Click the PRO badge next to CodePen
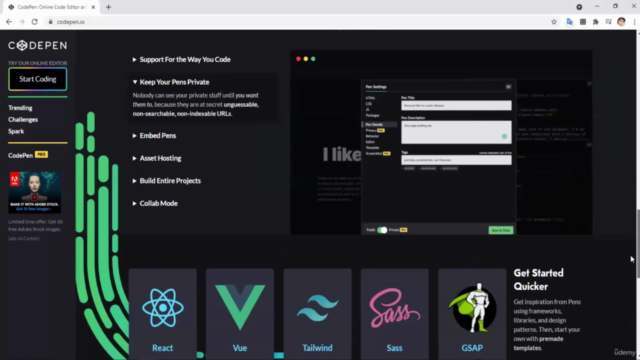Screen dimensions: 640x360 click(x=41, y=154)
